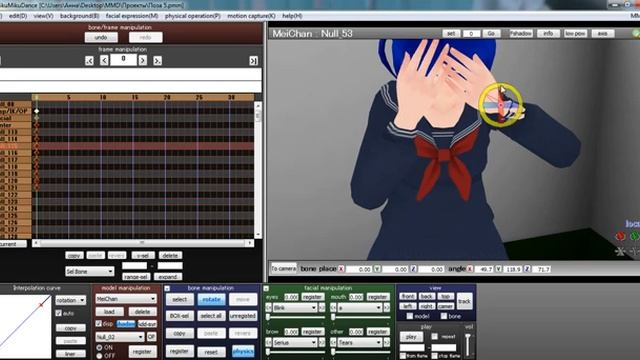Next brow morph arrow beside Serius
Viewport: 640px width, 360px height.
(322, 342)
